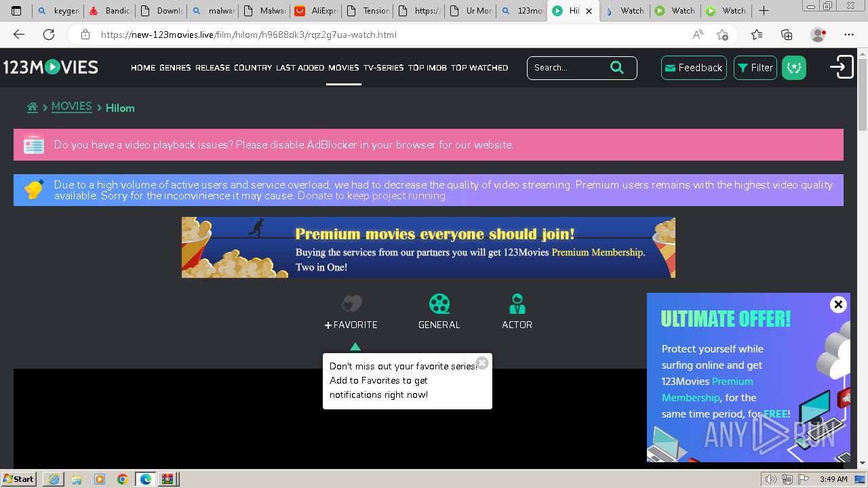The height and width of the screenshot is (488, 868).
Task: Follow 'Premium Membership' link in offer popup
Action: coord(707,390)
